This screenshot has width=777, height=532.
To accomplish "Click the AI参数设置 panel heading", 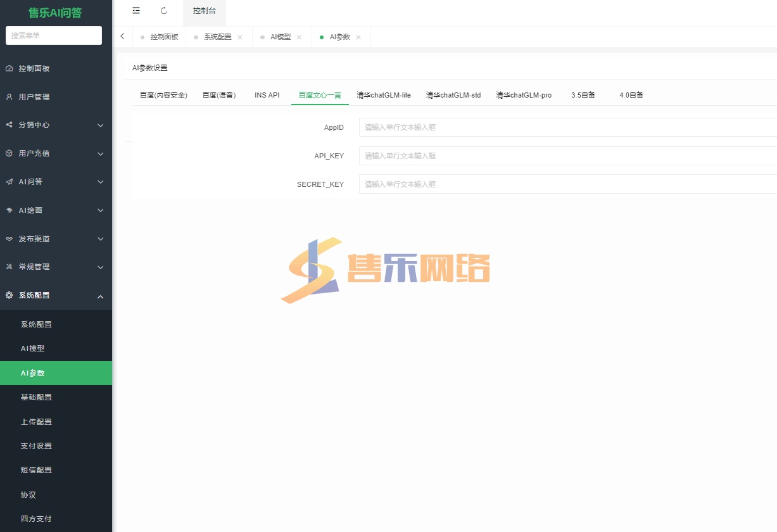I will 150,68.
